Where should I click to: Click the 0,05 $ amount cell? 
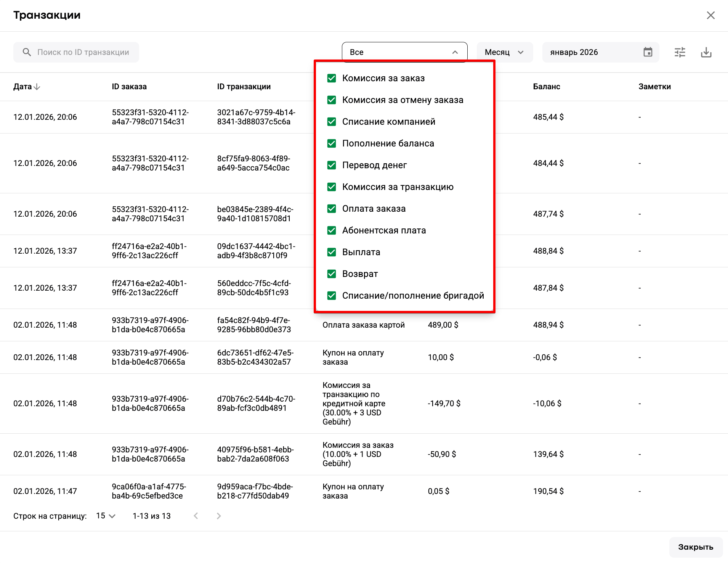tap(438, 491)
